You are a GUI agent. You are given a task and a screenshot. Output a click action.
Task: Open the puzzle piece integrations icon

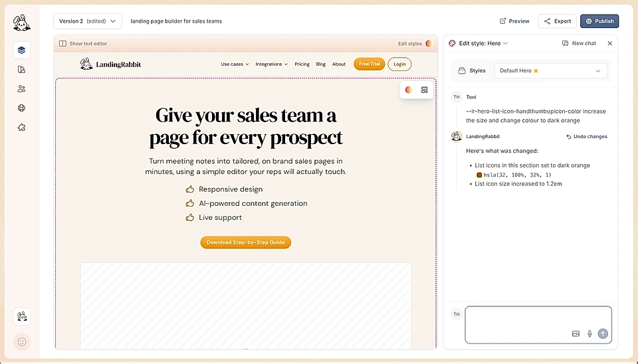coord(21,128)
